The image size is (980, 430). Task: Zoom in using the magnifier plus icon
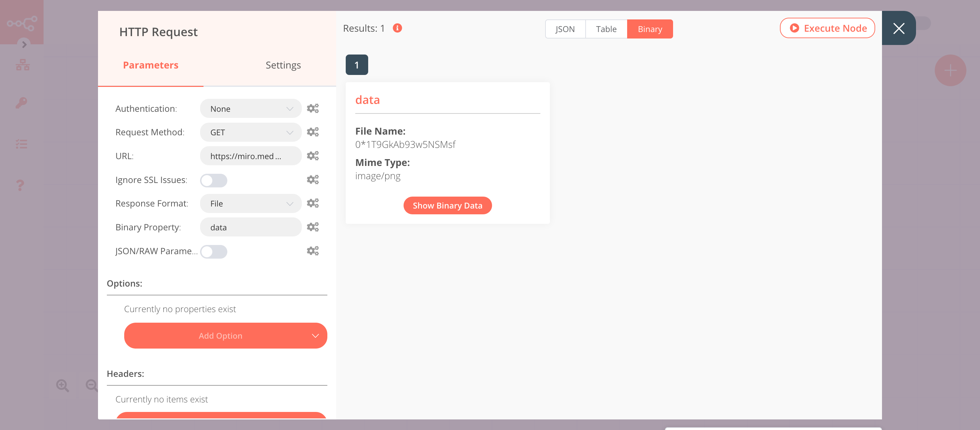click(63, 386)
